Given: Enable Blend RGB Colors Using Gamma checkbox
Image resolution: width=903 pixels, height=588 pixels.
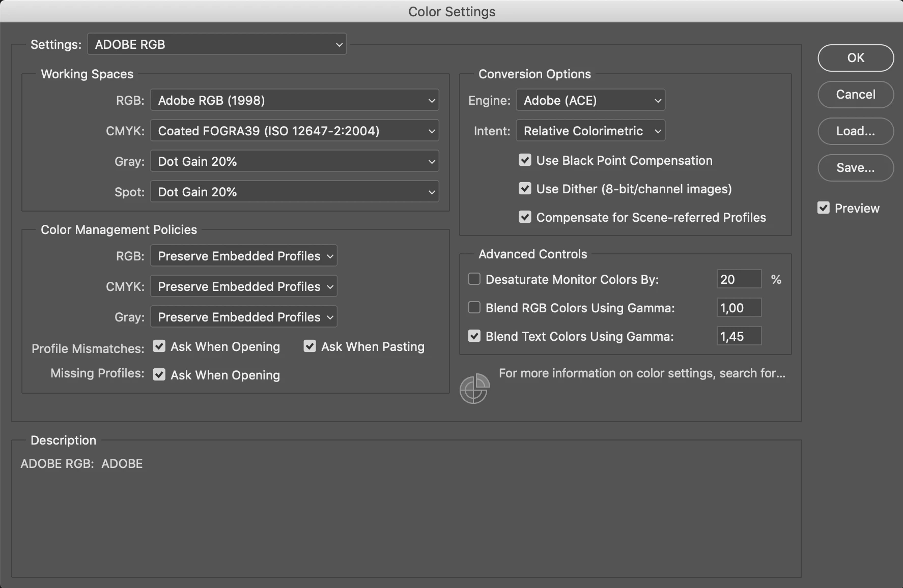Looking at the screenshot, I should 474,308.
